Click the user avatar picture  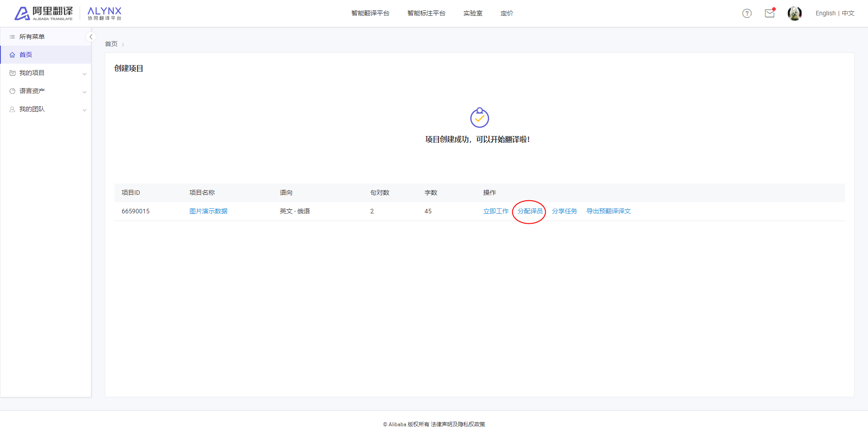tap(794, 14)
